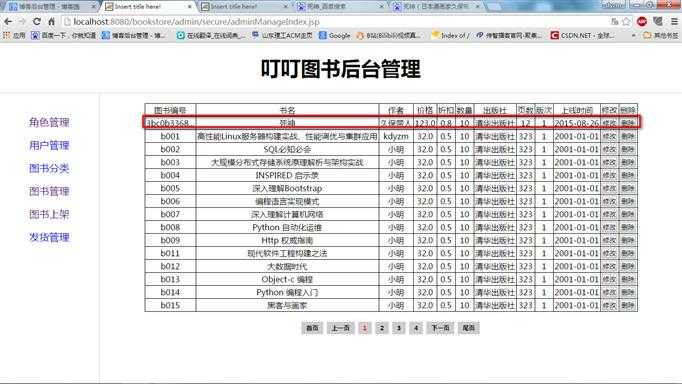Click 删除 for the 2015-08-26 book row
Viewport: 682px width, 384px height.
628,123
